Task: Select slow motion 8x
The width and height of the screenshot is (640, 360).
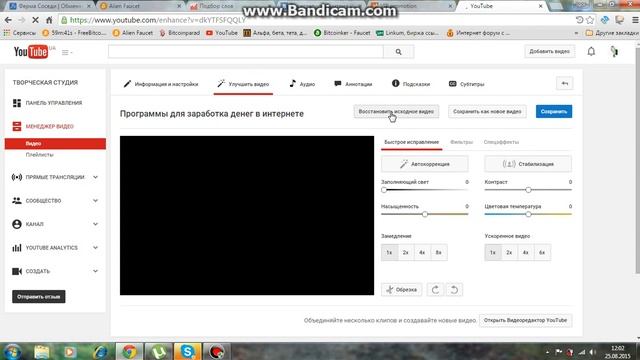Action: click(439, 252)
